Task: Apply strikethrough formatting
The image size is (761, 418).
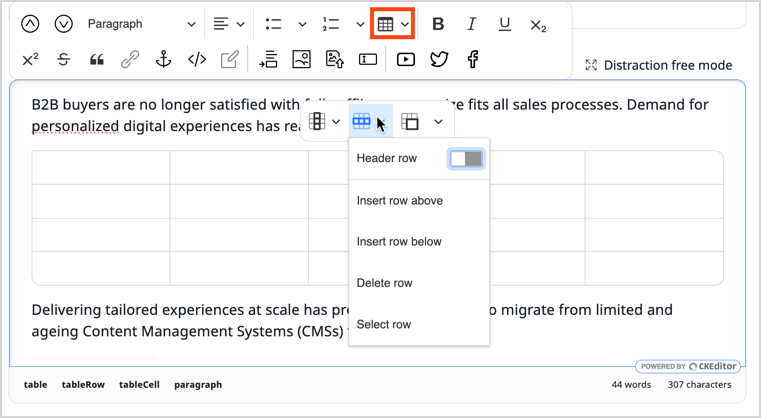Action: 63,60
